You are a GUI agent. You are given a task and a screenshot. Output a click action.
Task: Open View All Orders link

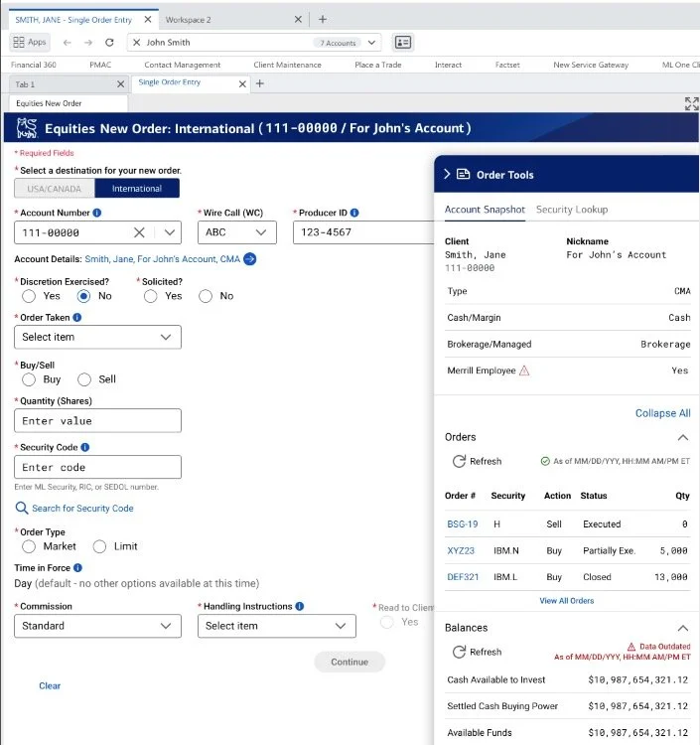click(x=567, y=601)
